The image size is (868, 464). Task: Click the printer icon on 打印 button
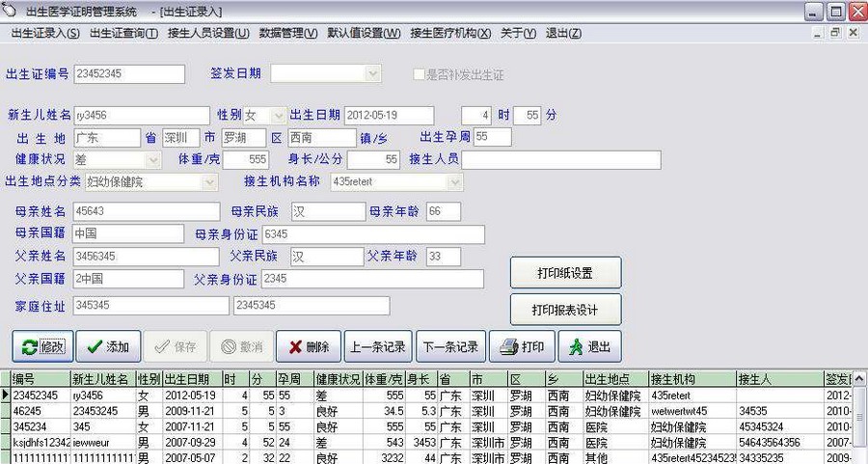point(508,347)
